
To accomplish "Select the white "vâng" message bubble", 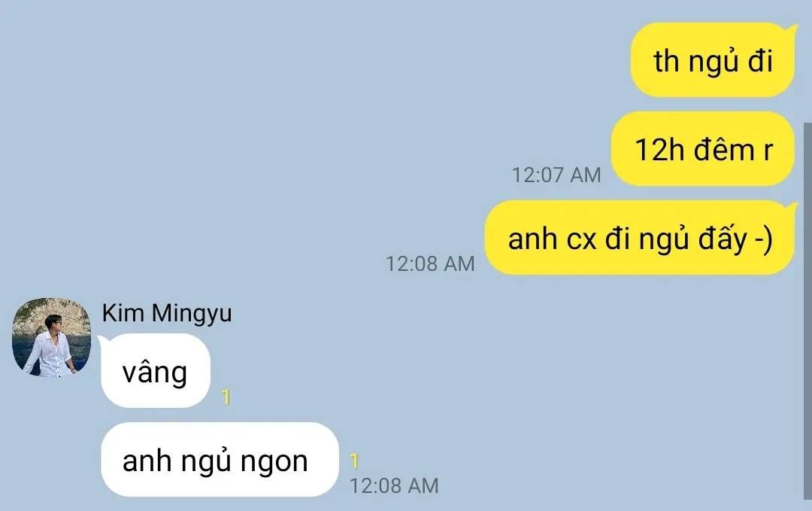I will click(x=156, y=371).
